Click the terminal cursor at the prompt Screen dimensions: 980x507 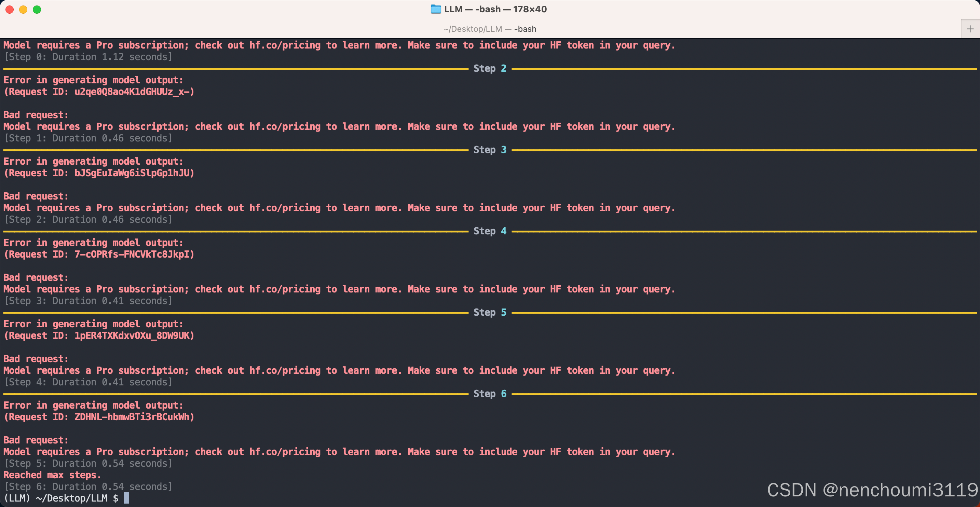coord(126,498)
